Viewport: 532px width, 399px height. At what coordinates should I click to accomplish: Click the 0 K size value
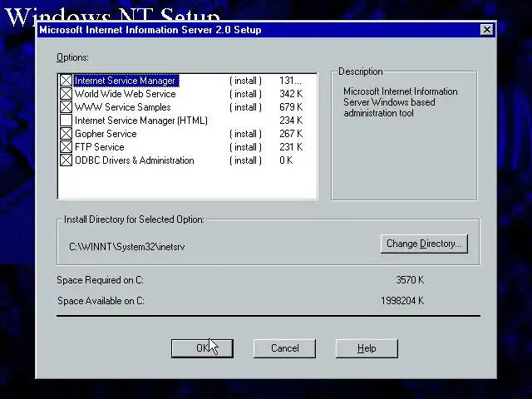point(286,160)
